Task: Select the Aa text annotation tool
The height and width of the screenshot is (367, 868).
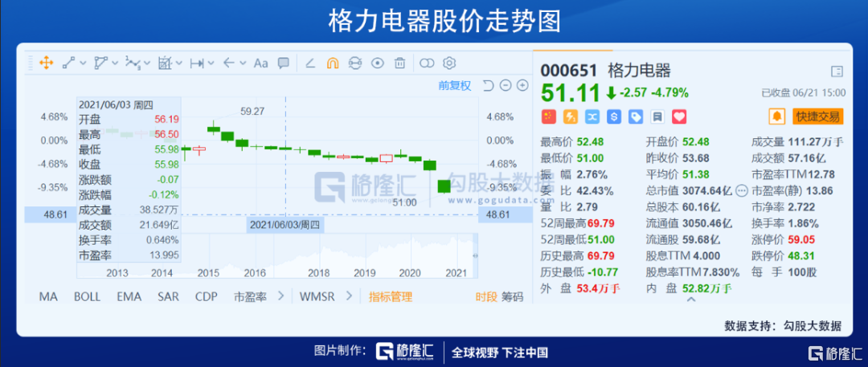Action: [260, 63]
